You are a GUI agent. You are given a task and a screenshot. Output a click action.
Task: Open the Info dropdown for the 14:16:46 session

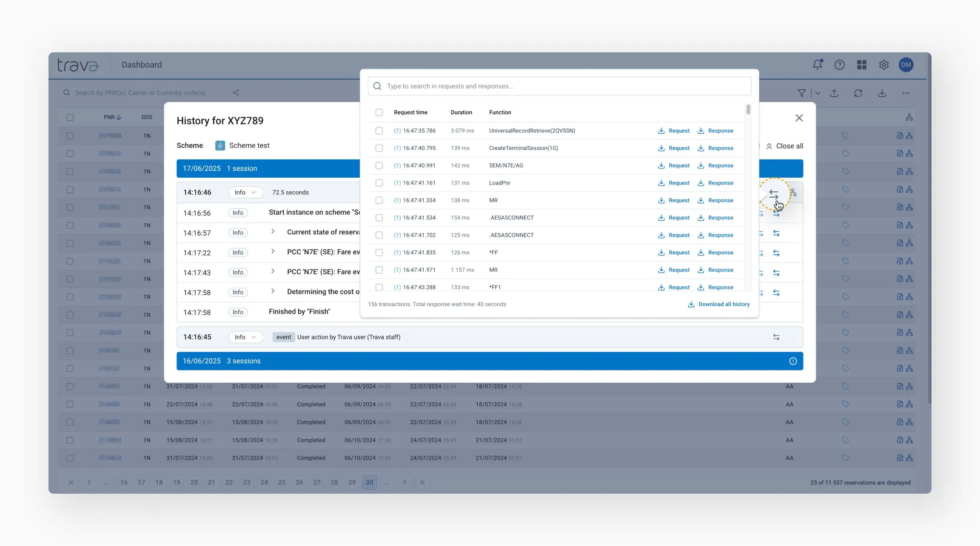tap(245, 193)
